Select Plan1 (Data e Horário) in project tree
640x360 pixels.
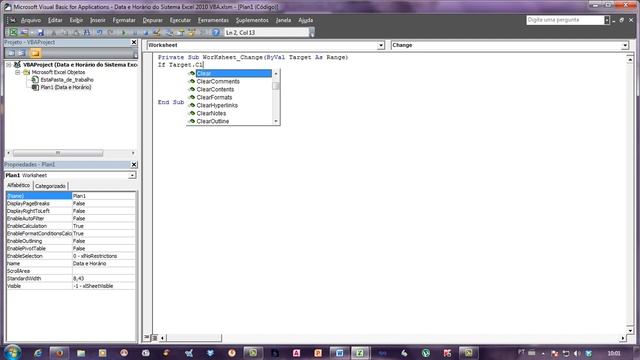click(x=66, y=87)
